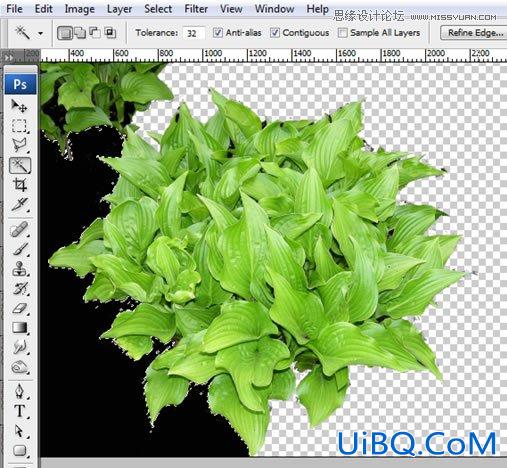Open Refine Edge dialog
This screenshot has width=507, height=468.
click(x=475, y=33)
